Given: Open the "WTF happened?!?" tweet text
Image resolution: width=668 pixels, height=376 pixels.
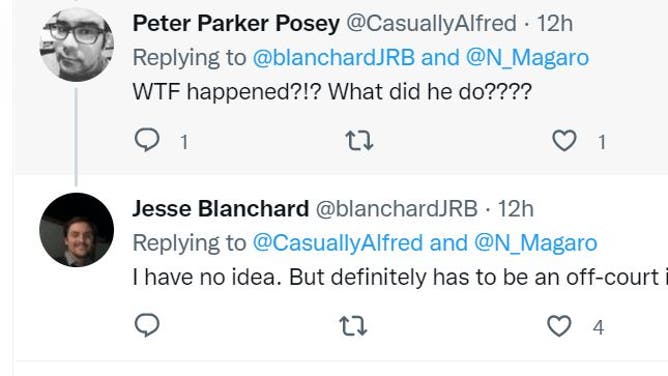Looking at the screenshot, I should [x=332, y=92].
